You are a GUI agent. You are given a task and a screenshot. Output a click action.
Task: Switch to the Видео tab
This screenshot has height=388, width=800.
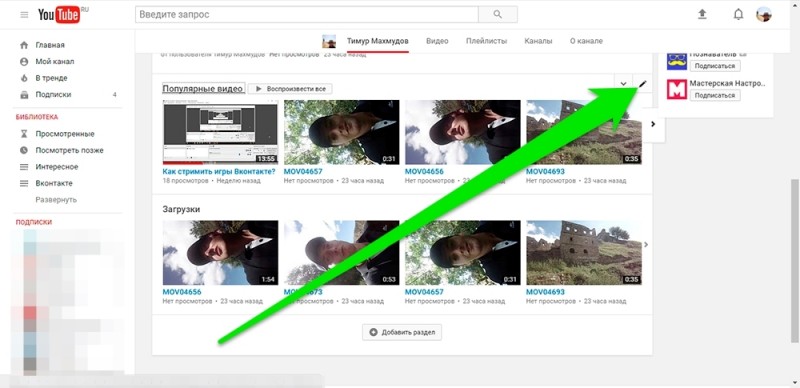coord(437,41)
